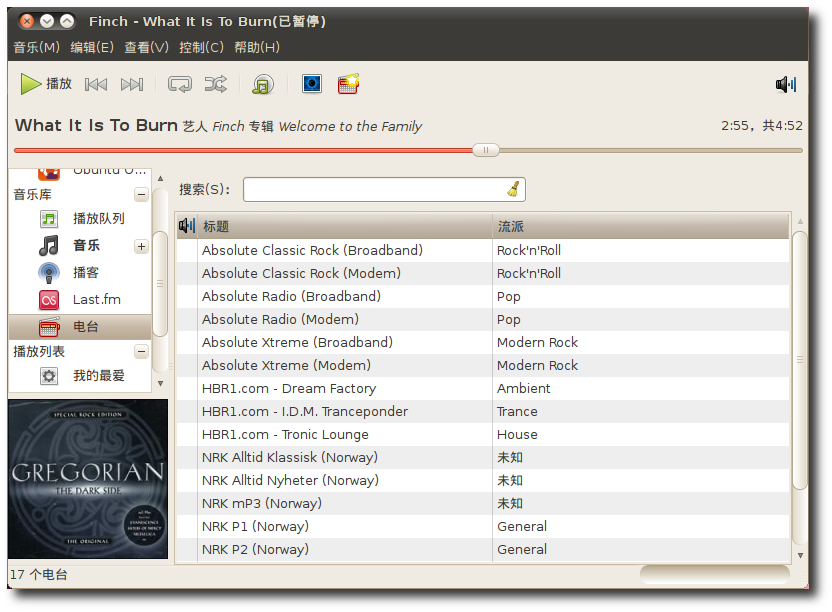Sort by the 标题 column header
Screen dimensions: 832x612
point(345,227)
